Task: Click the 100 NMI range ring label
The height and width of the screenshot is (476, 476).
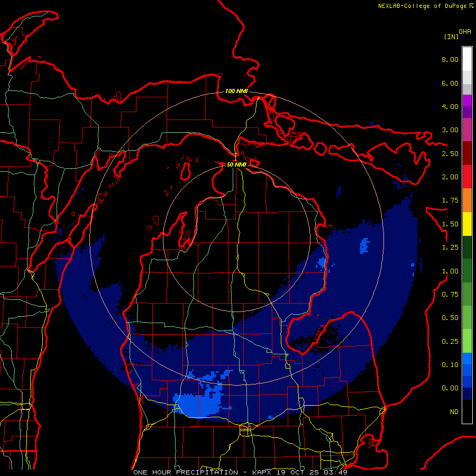Action: (236, 91)
